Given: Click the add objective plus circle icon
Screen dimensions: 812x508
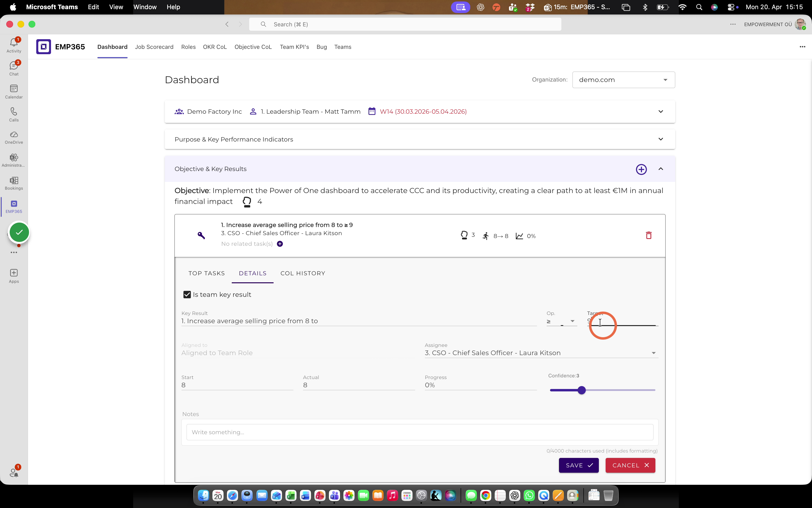Looking at the screenshot, I should (641, 169).
